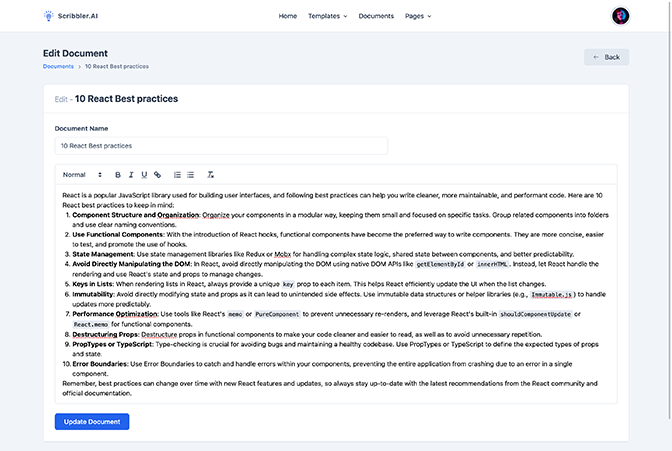Toggle italic formatting in editor toolbar

[x=131, y=175]
